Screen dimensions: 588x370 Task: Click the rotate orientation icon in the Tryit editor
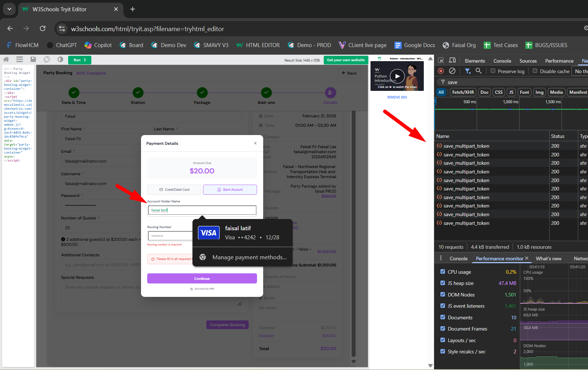[x=47, y=59]
